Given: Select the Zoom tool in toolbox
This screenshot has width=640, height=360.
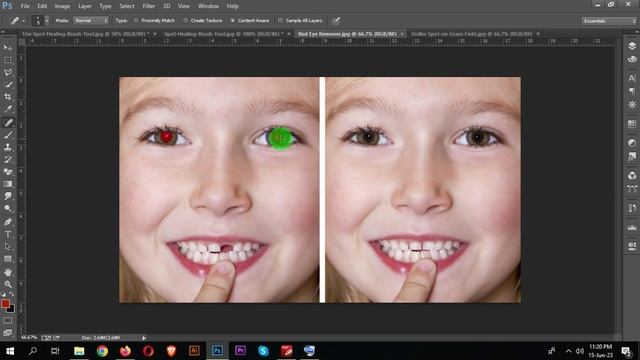Looking at the screenshot, I should tap(8, 284).
